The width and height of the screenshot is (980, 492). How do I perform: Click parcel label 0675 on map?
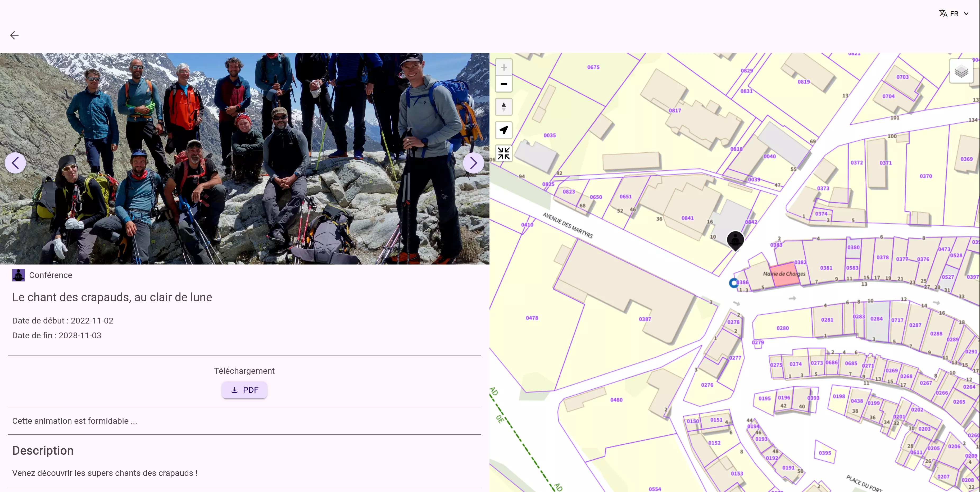593,67
